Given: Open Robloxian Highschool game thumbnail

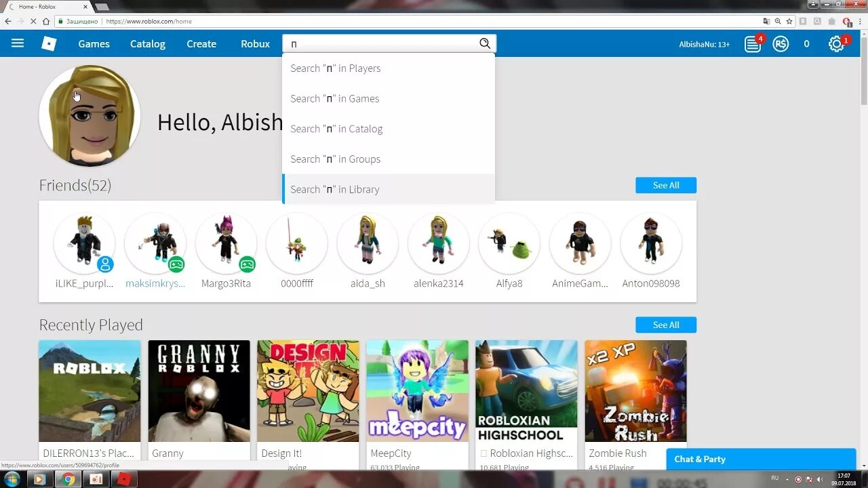Looking at the screenshot, I should point(526,391).
